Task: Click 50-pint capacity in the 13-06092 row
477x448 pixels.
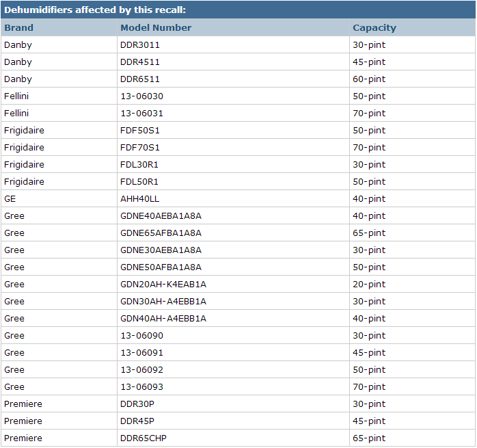Action: (x=369, y=370)
